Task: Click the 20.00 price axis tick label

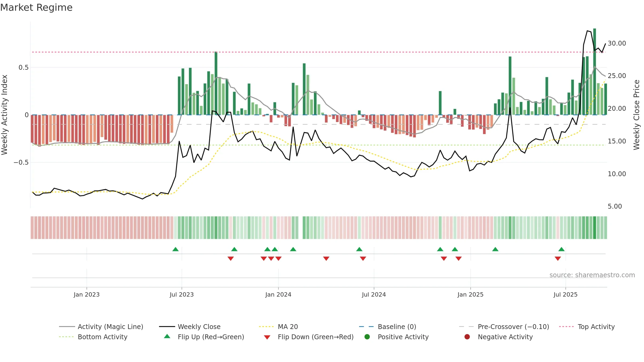Action: coord(617,108)
